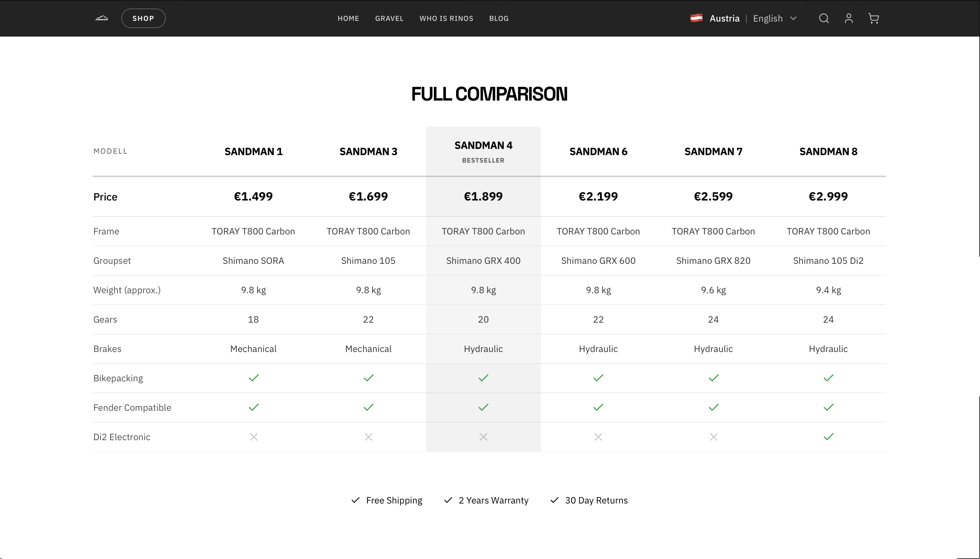
Task: Click the 20 gears value
Action: click(x=483, y=319)
